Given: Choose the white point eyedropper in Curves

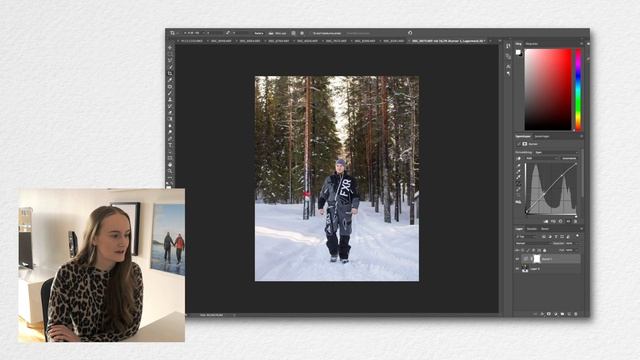Looking at the screenshot, I should point(518,177).
